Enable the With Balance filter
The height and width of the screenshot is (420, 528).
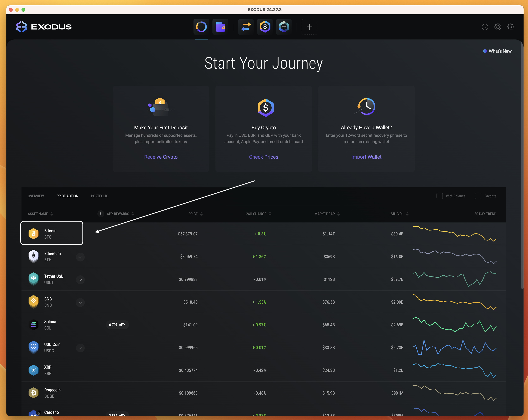pos(440,196)
